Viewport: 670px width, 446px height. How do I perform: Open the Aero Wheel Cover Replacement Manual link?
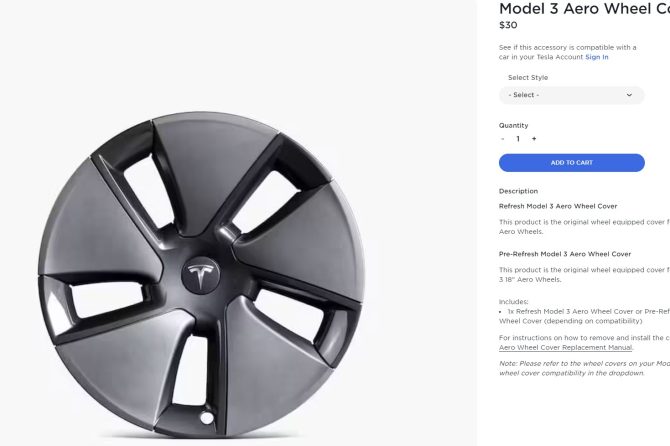tap(565, 348)
